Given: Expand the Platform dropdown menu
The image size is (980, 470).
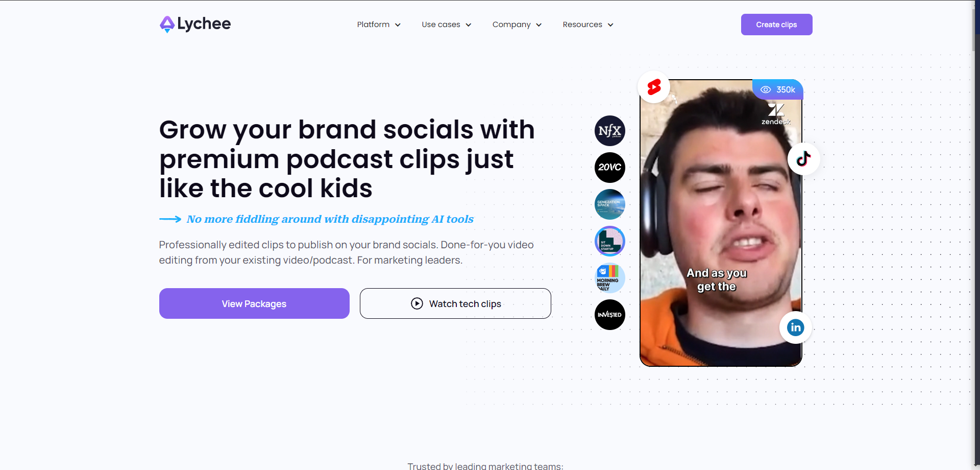Looking at the screenshot, I should pos(378,25).
